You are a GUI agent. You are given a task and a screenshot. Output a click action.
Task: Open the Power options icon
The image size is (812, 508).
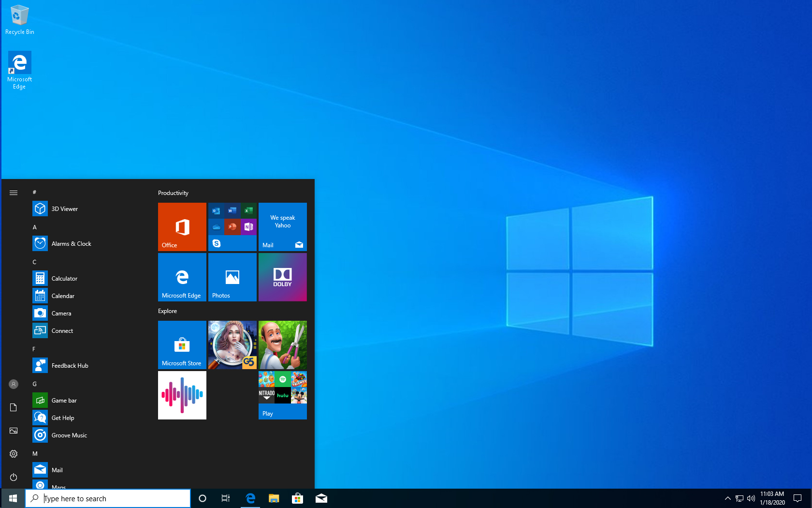14,477
